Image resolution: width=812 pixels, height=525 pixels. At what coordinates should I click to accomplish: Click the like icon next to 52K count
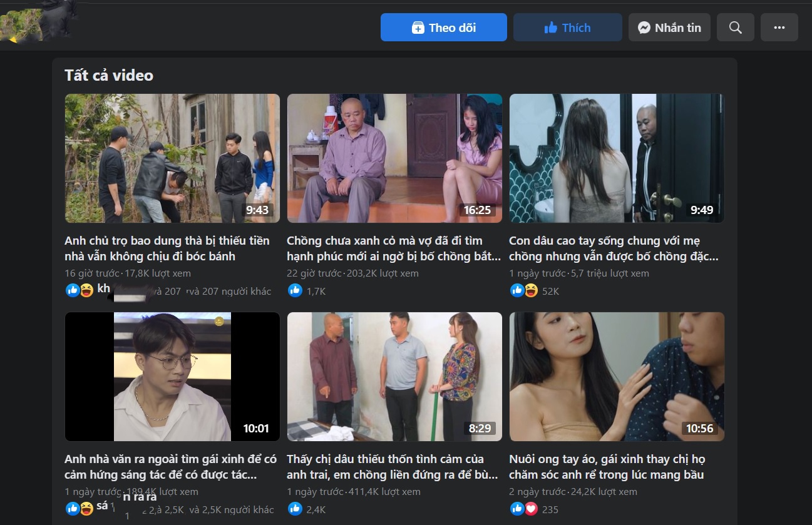(516, 290)
